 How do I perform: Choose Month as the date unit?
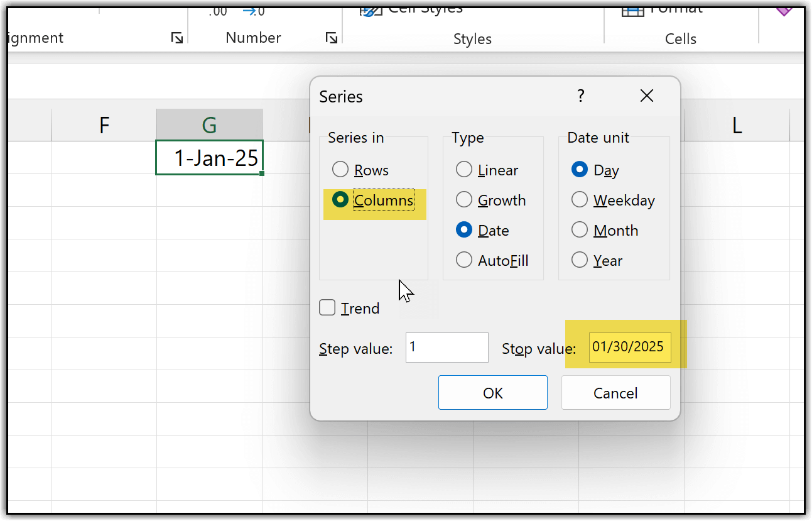point(580,230)
